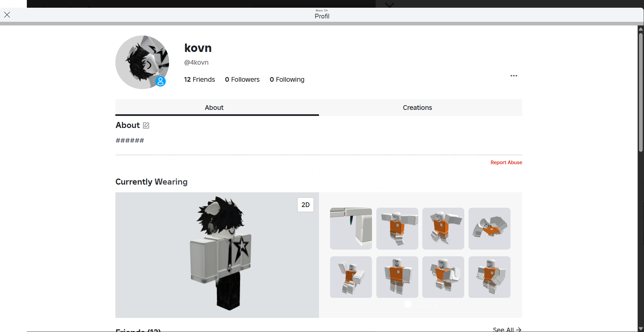Open the third bottom-row animation item

443,277
